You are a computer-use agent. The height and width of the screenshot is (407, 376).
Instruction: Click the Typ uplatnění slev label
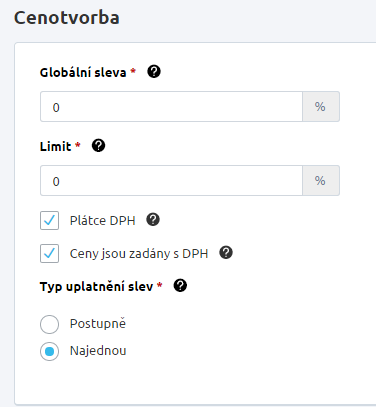96,287
